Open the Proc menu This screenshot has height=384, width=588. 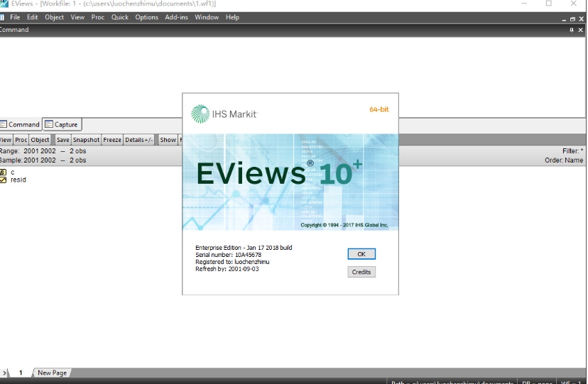point(98,17)
